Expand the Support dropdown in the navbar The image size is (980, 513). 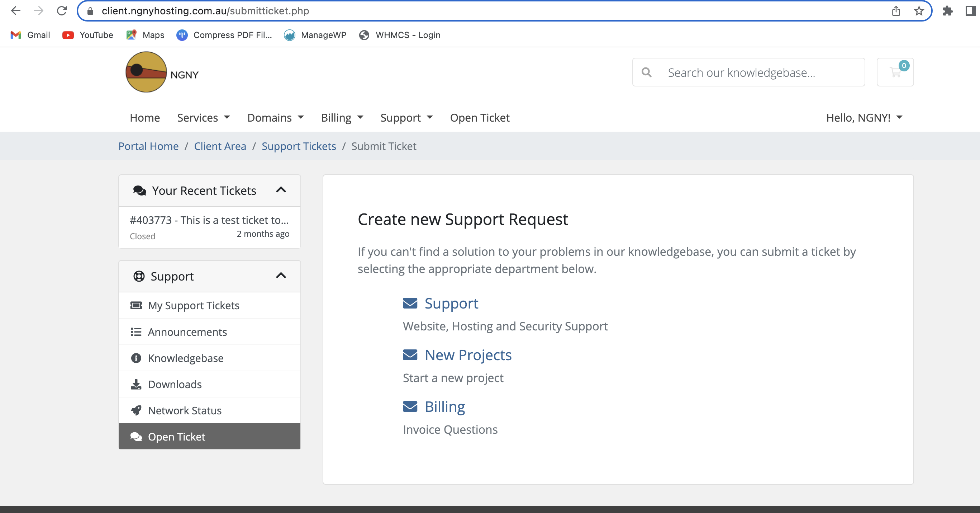coord(406,118)
